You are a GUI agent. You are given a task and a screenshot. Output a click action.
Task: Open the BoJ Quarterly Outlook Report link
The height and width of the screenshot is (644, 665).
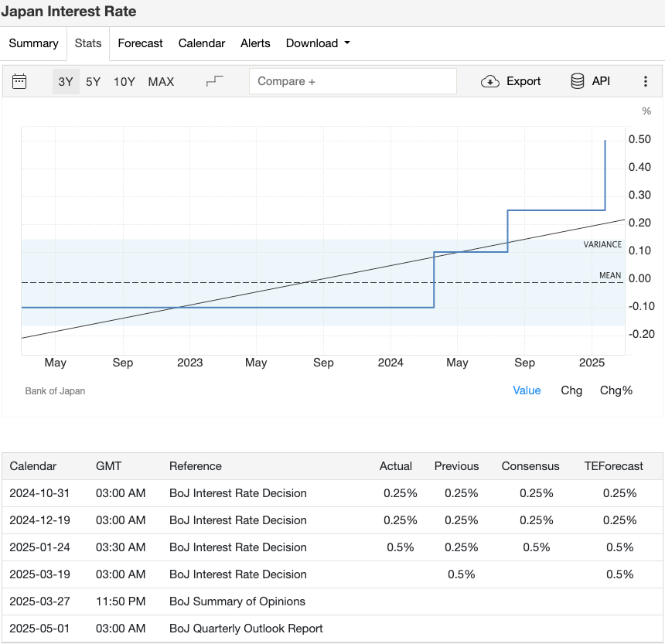[246, 629]
